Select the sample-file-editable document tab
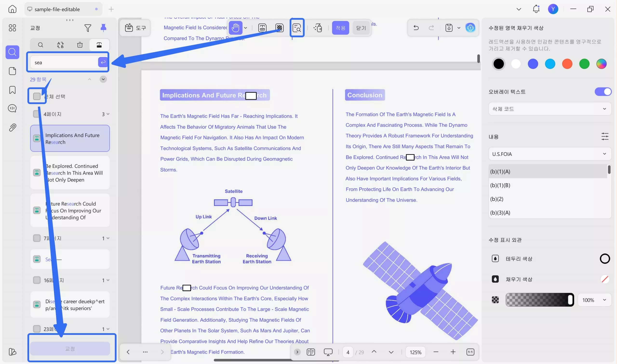The height and width of the screenshot is (364, 617). 63,9
